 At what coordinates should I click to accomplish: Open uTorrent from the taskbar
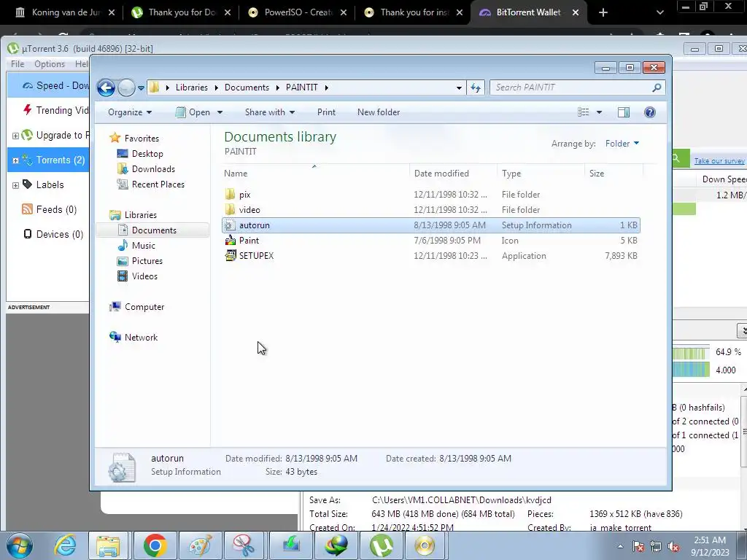click(x=381, y=545)
